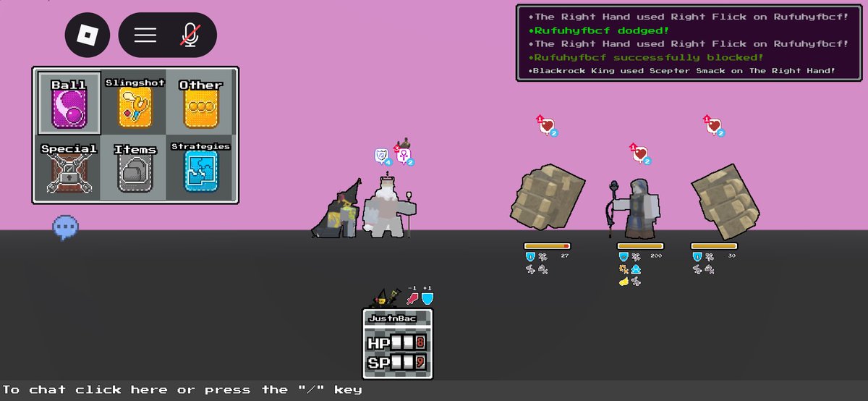868x401 pixels.
Task: Select the locked Special chest
Action: coord(69,168)
